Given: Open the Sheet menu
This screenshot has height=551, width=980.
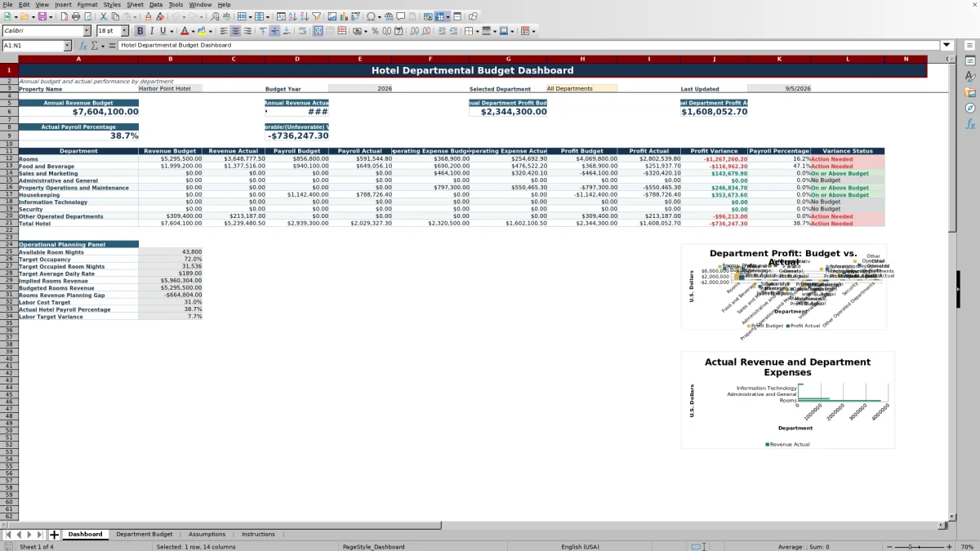Looking at the screenshot, I should point(135,4).
